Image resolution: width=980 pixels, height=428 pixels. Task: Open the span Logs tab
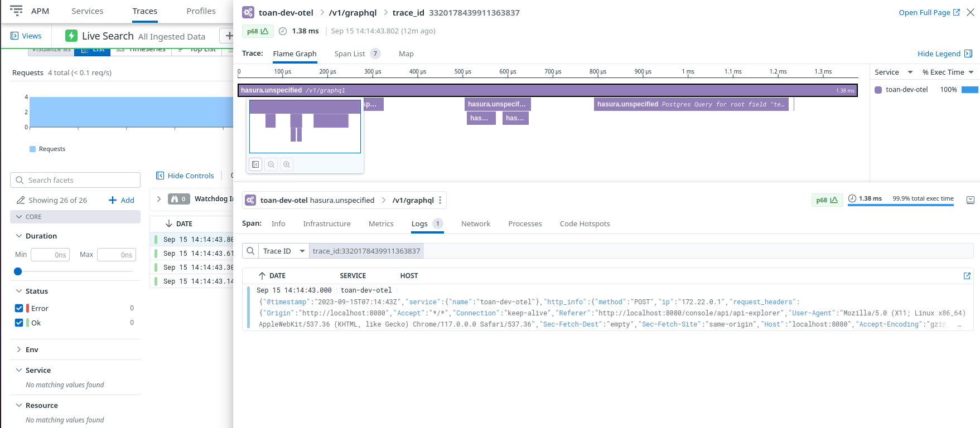click(427, 223)
